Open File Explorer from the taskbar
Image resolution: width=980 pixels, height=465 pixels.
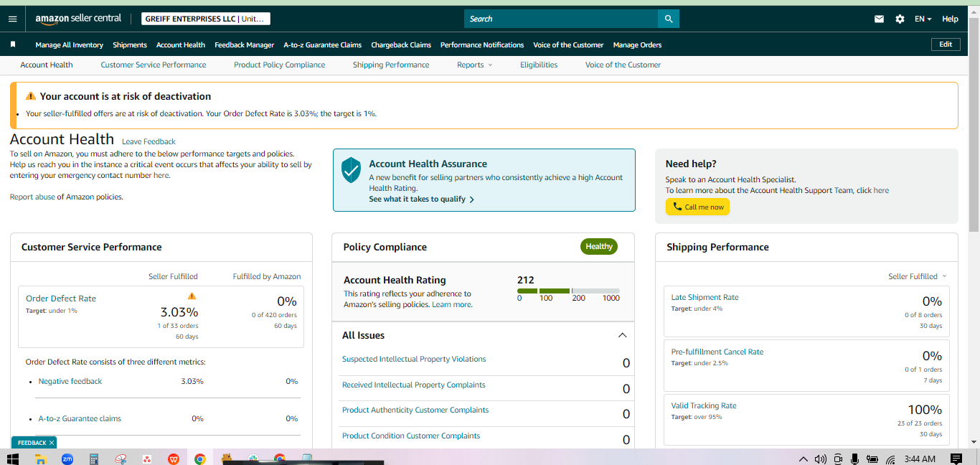click(x=40, y=459)
